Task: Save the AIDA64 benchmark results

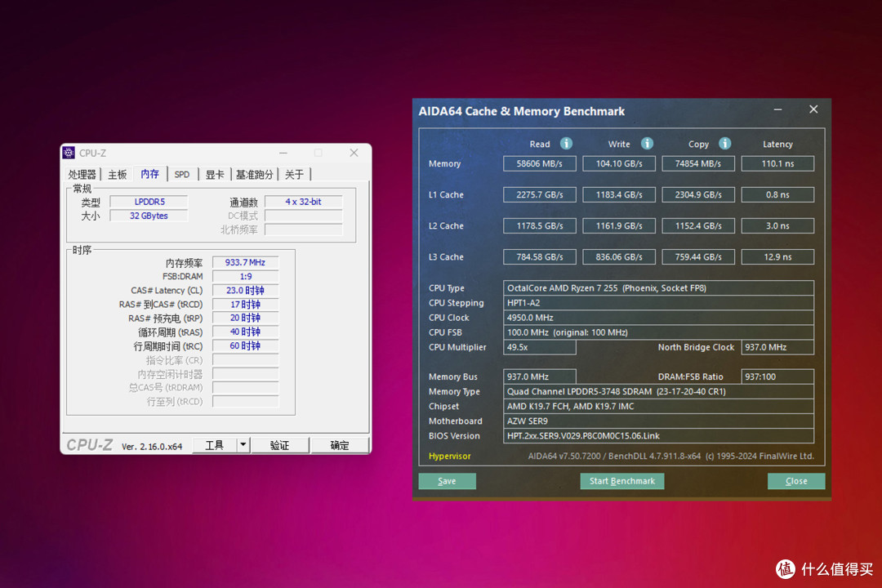Action: pyautogui.click(x=448, y=481)
